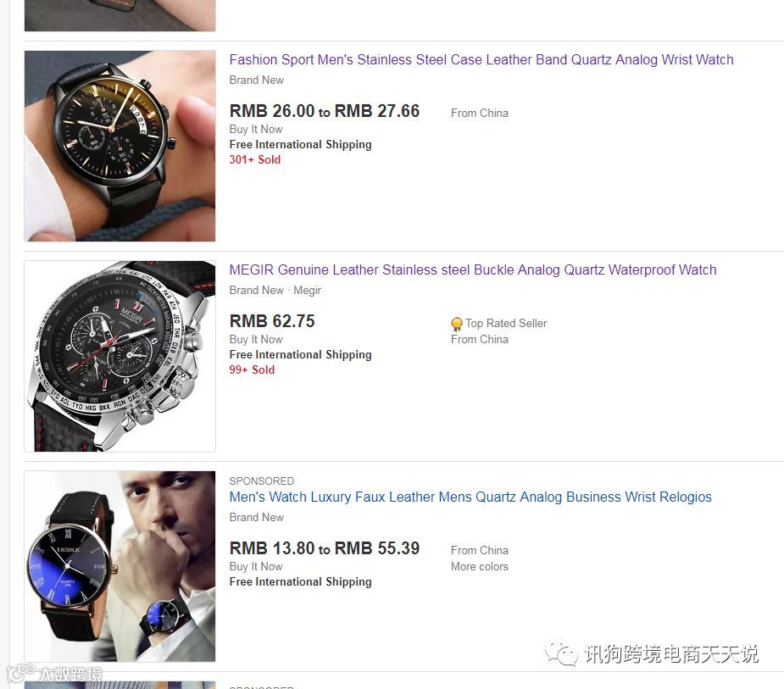Click Free International Shipping on MEGIR listing
Image resolution: width=784 pixels, height=689 pixels.
tap(300, 354)
